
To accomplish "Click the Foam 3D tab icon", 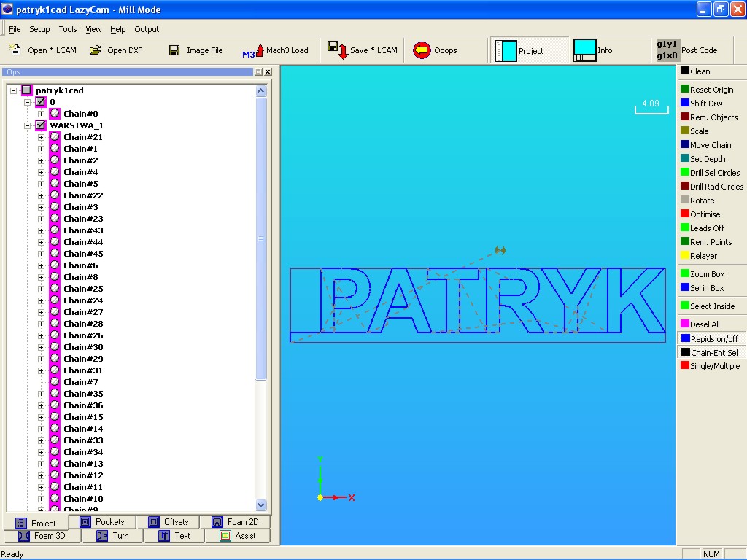I will [x=23, y=536].
